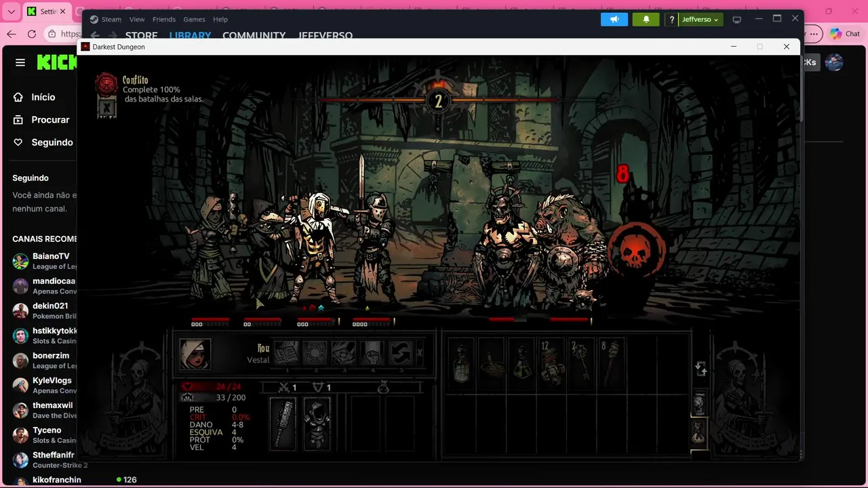Open the browser tab list dropdown arrow

coord(11,12)
